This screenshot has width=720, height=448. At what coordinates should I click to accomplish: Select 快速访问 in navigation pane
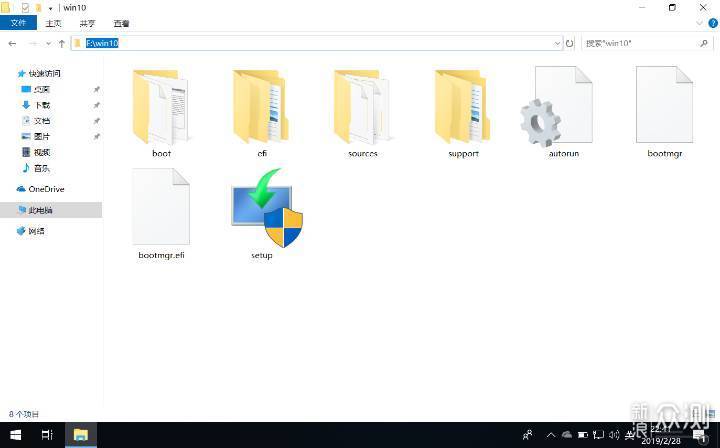point(45,73)
